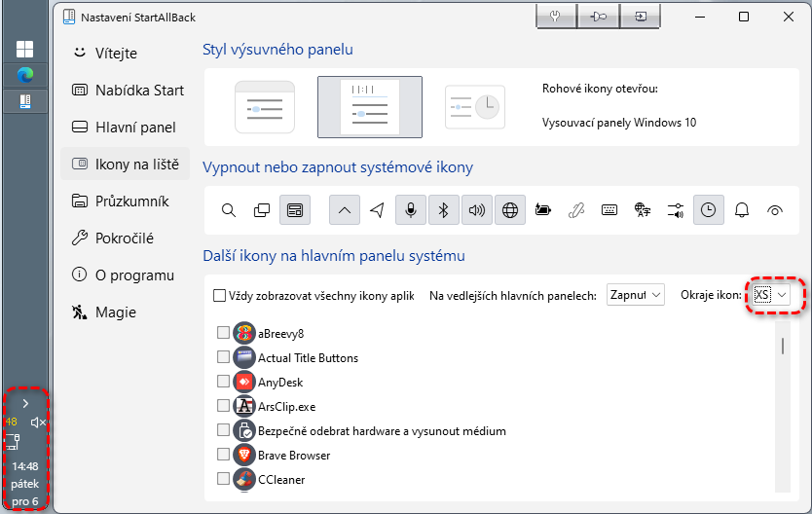This screenshot has width=812, height=514.
Task: Click muted volume icon in tray
Action: tap(38, 422)
